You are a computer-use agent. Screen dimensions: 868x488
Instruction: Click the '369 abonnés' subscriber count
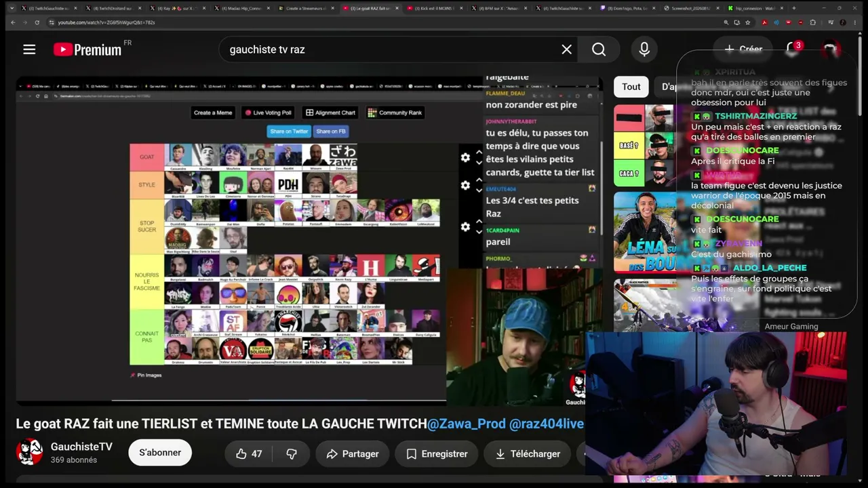tap(74, 460)
